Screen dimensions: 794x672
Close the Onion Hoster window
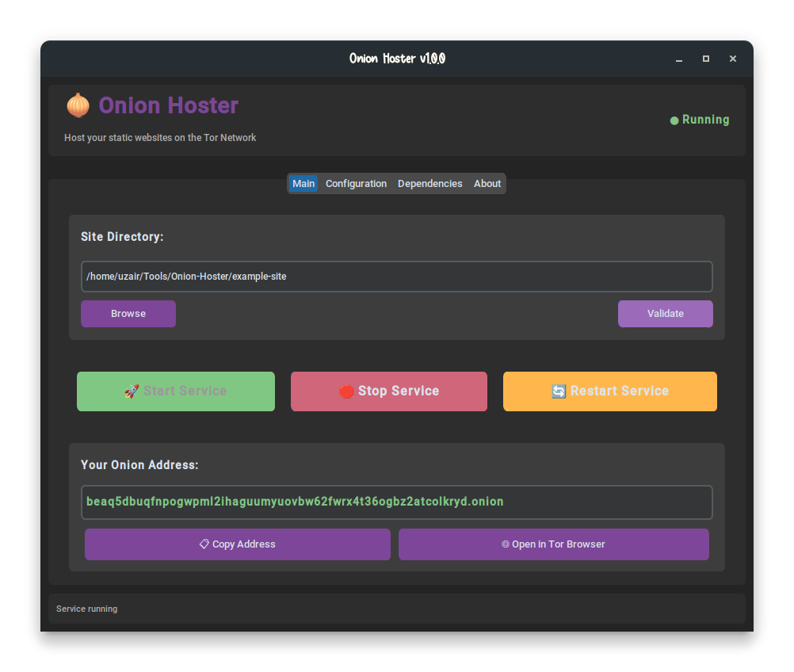(x=733, y=59)
